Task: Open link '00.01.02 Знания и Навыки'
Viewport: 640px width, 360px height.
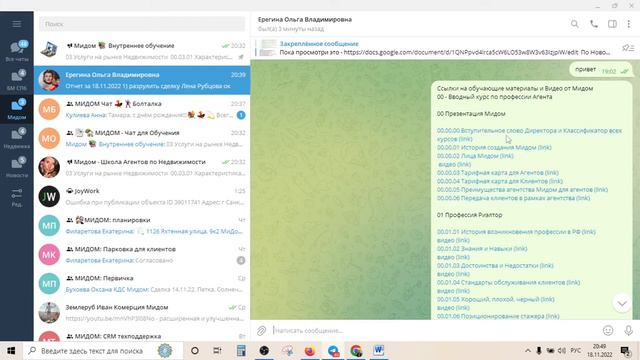Action: (x=482, y=249)
